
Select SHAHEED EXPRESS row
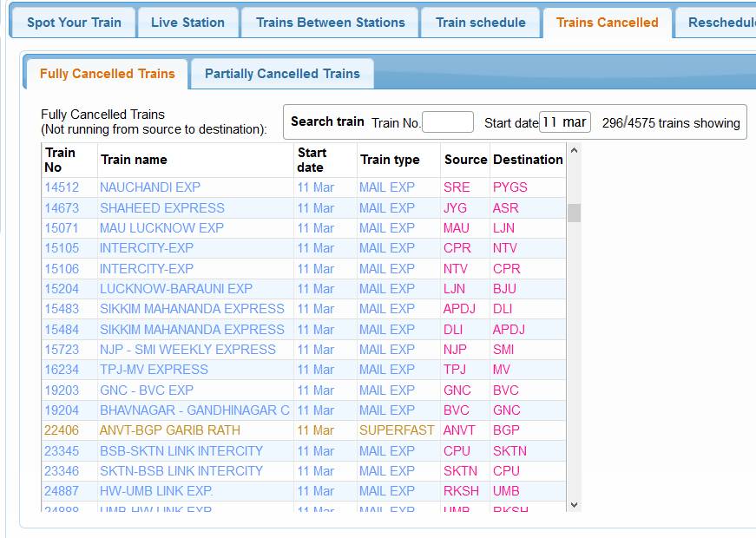pyautogui.click(x=304, y=208)
